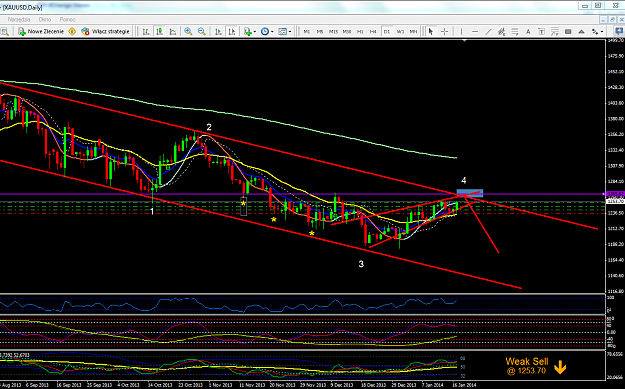
Task: Switch timeframe to M30
Action: [347, 31]
